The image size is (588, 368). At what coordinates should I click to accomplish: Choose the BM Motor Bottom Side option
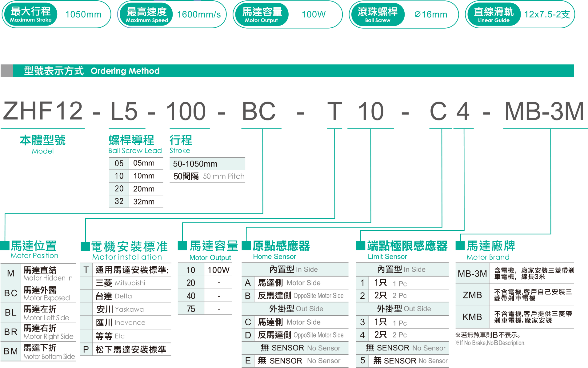coord(38,351)
